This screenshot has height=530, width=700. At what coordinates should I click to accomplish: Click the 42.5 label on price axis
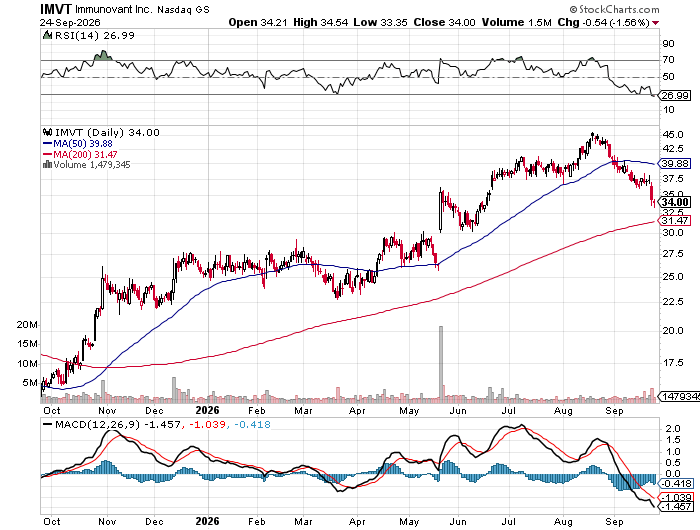(673, 148)
